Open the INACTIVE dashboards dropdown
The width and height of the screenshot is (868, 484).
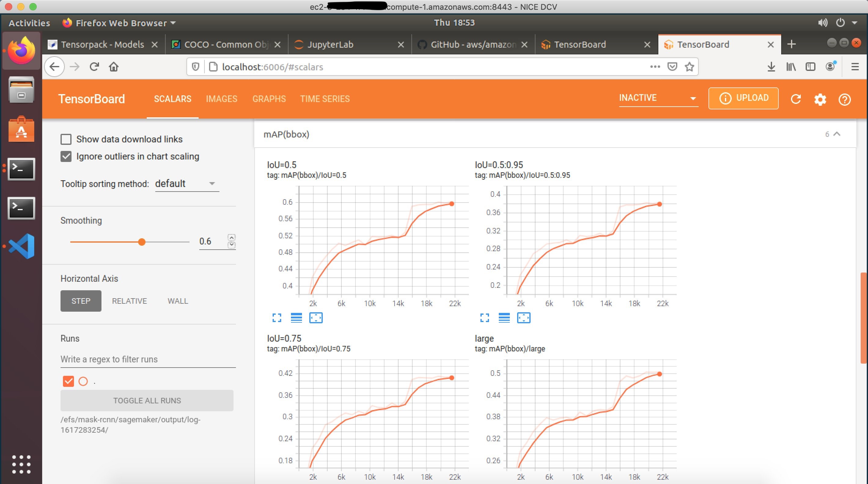point(658,98)
